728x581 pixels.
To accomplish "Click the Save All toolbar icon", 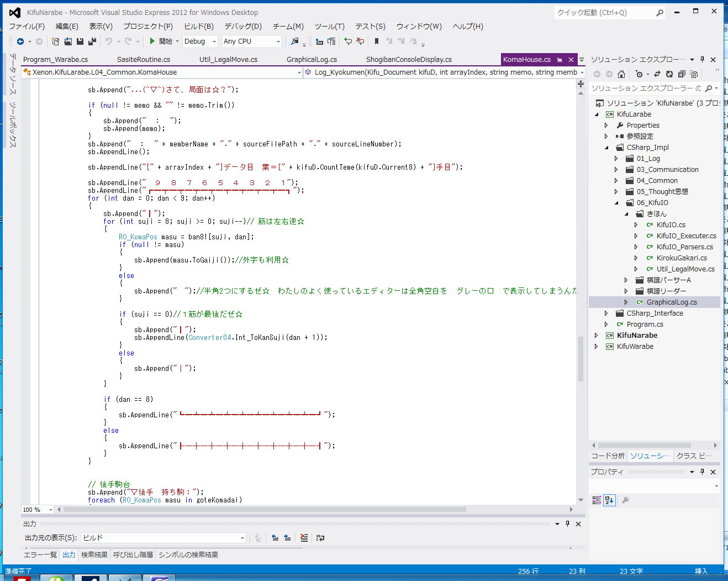I will point(92,41).
